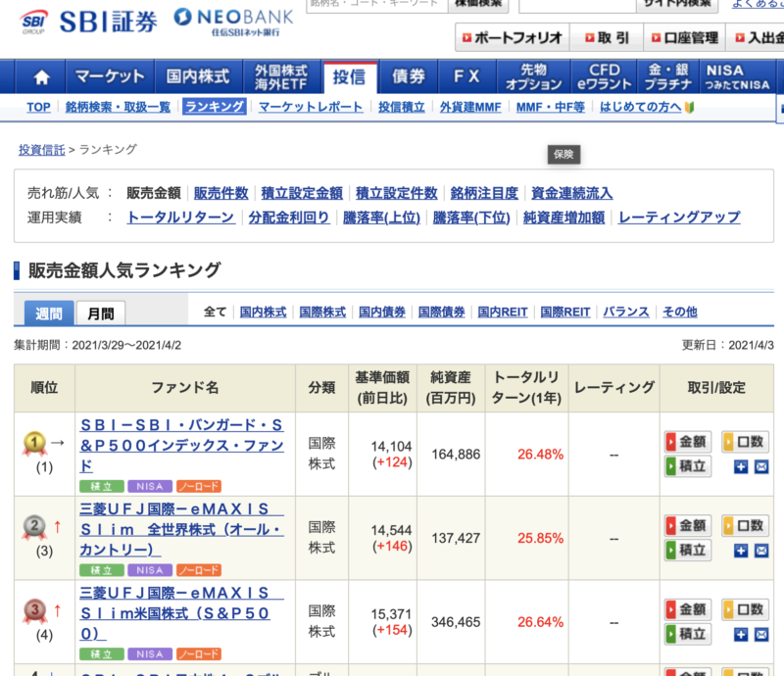
Task: Filter ranking by 国際株式 category
Action: pyautogui.click(x=322, y=312)
